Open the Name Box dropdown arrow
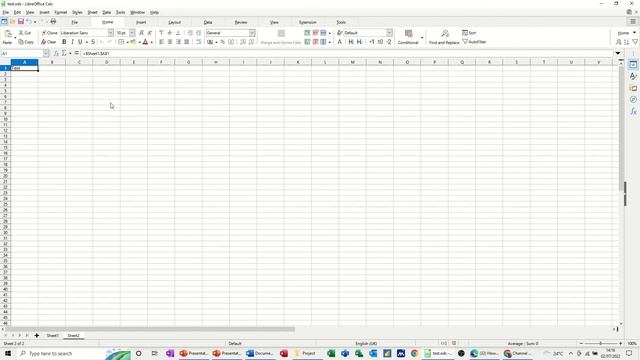 [x=46, y=53]
